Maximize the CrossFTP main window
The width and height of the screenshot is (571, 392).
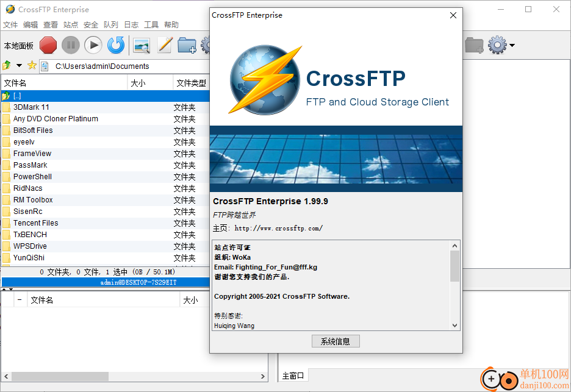coord(528,10)
